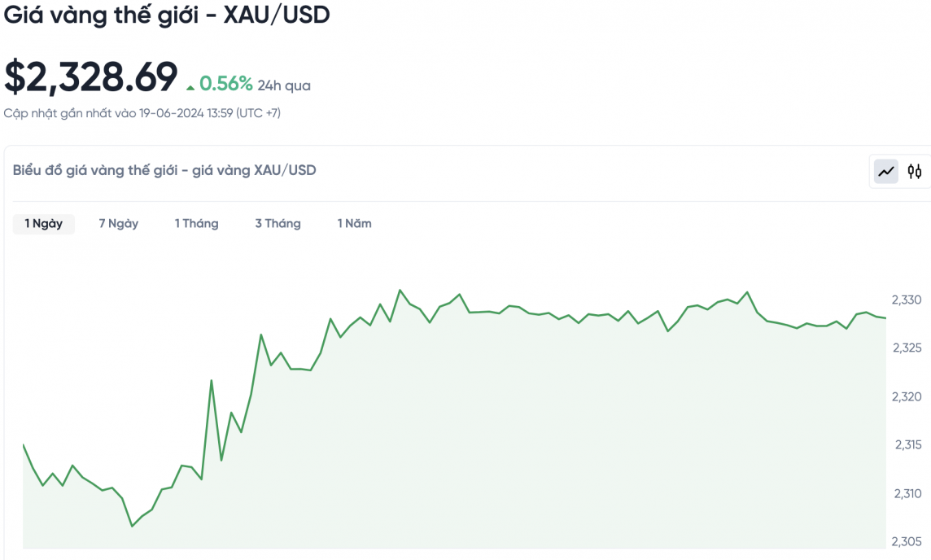Click the "Giá vàng thế giới - XAU/USD" heading
The width and height of the screenshot is (931, 560).
[x=167, y=14]
